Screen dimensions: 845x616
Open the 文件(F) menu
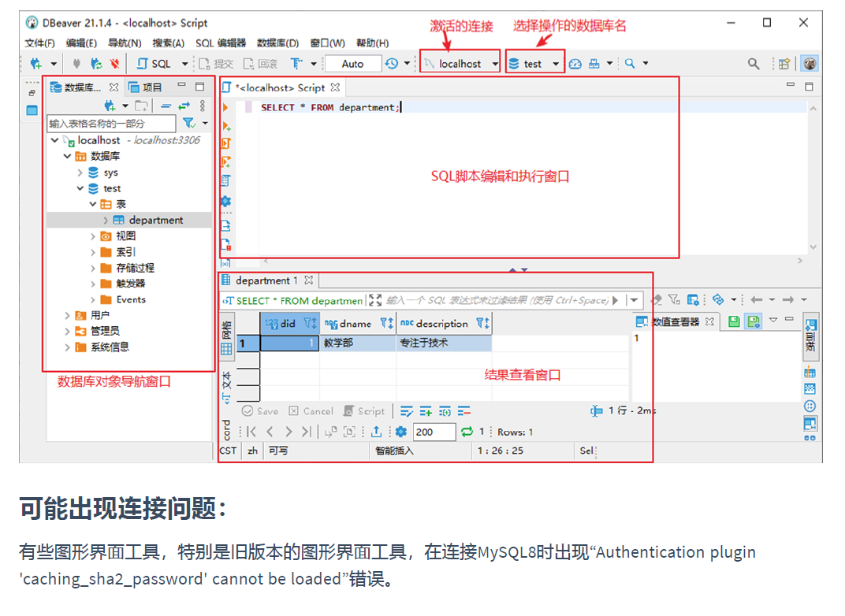tap(40, 43)
